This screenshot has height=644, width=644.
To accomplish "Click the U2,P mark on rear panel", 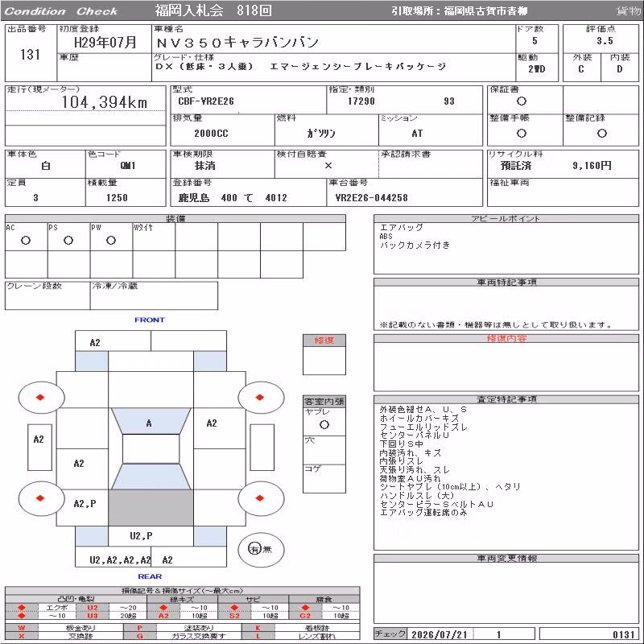I will [141, 536].
